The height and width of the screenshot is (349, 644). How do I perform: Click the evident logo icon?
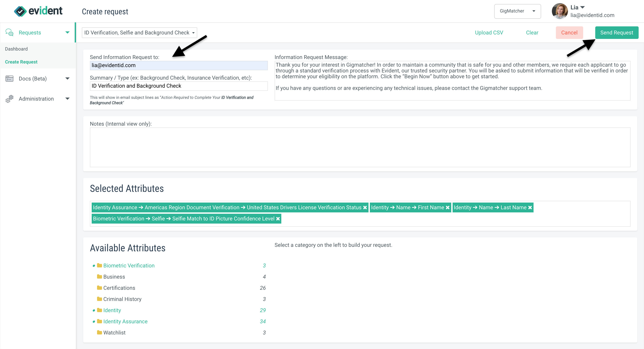[21, 11]
